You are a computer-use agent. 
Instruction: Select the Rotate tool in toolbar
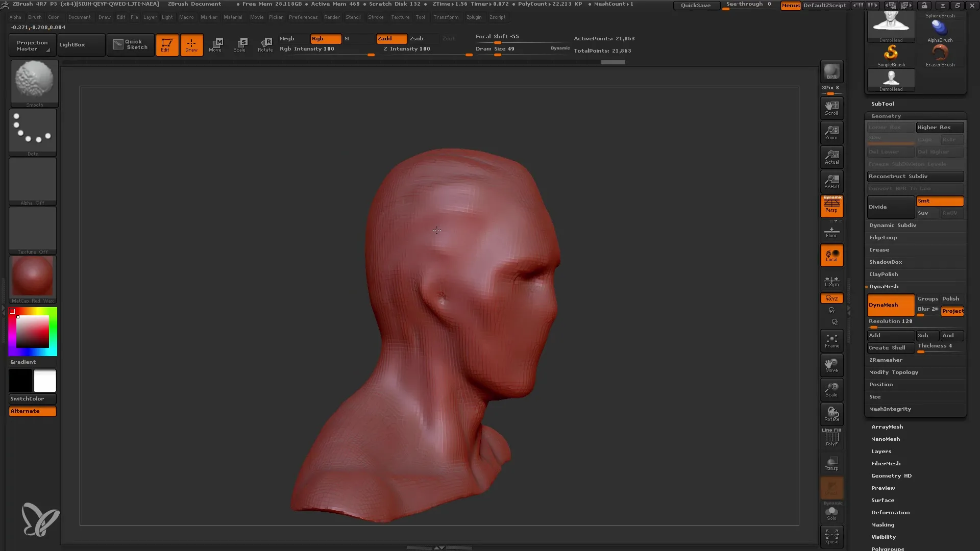tap(264, 44)
